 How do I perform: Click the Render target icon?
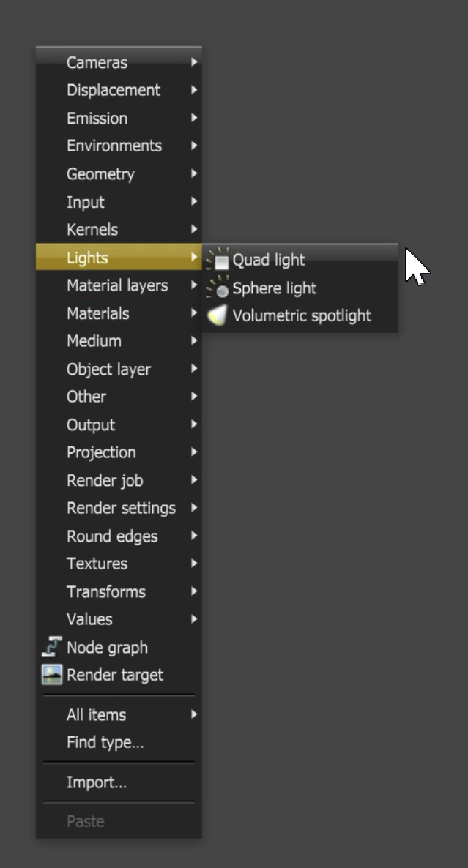coord(51,675)
